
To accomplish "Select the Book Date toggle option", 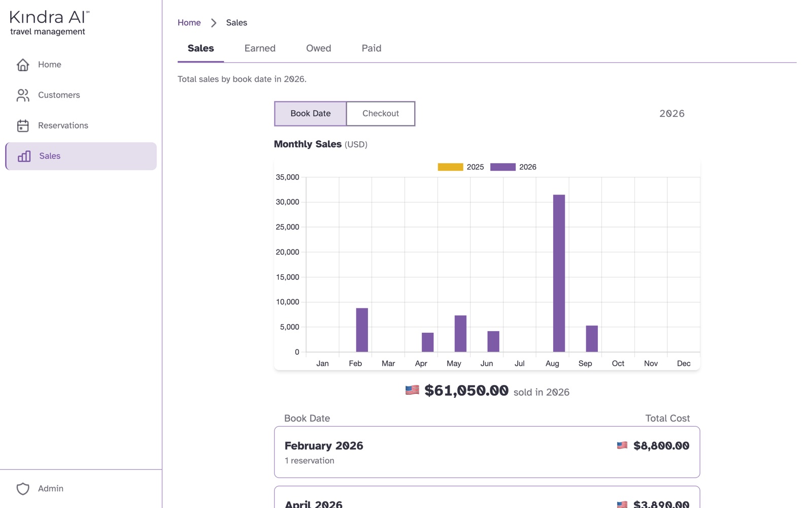I will pyautogui.click(x=311, y=113).
